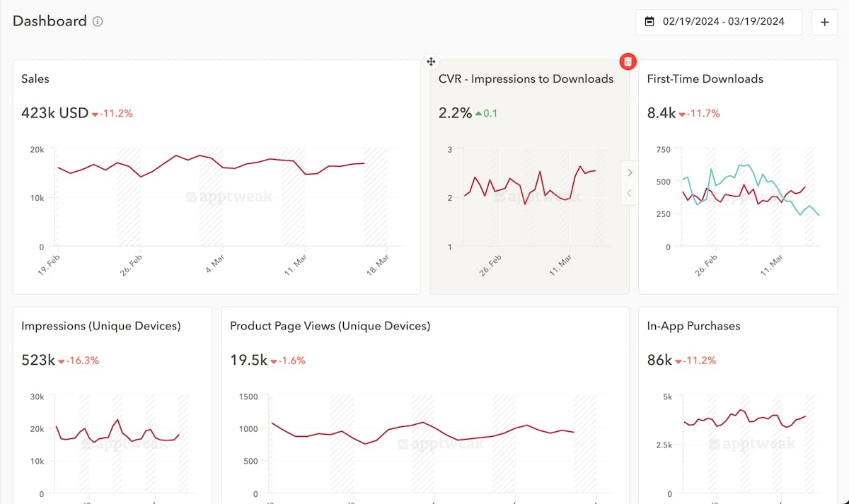Shrink CVR widget with left chevron

(630, 193)
